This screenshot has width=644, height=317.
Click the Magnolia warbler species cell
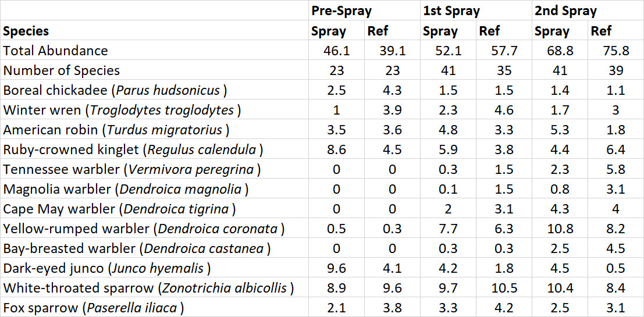pos(126,189)
